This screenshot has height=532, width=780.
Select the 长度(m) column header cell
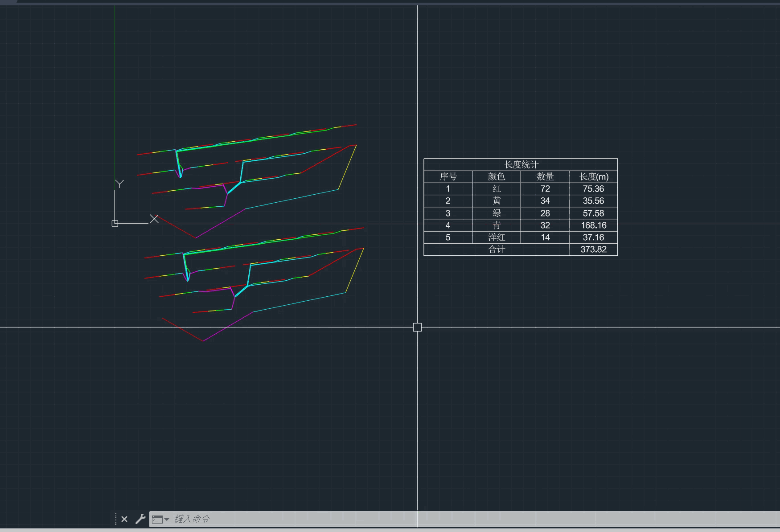[593, 177]
